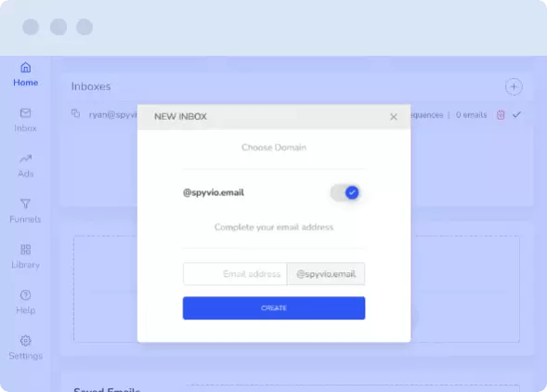Screen dimensions: 547x392
Task: Close the New Inbox dialog
Action: click(x=394, y=117)
